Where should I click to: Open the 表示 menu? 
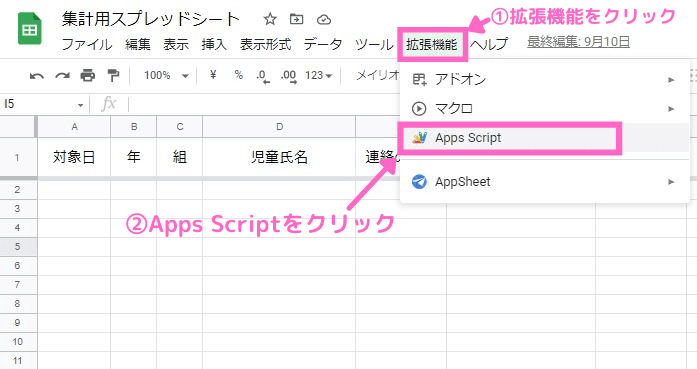(176, 44)
